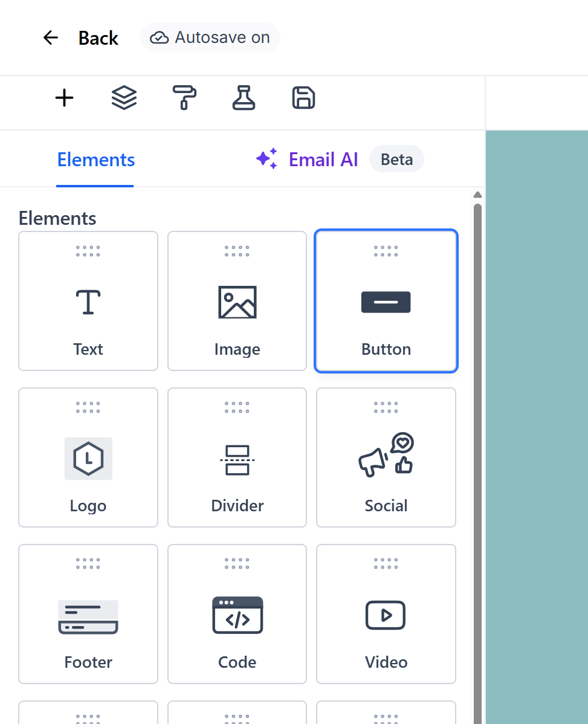Screen dimensions: 588x724
Task: Select the Video element card
Action: click(386, 614)
